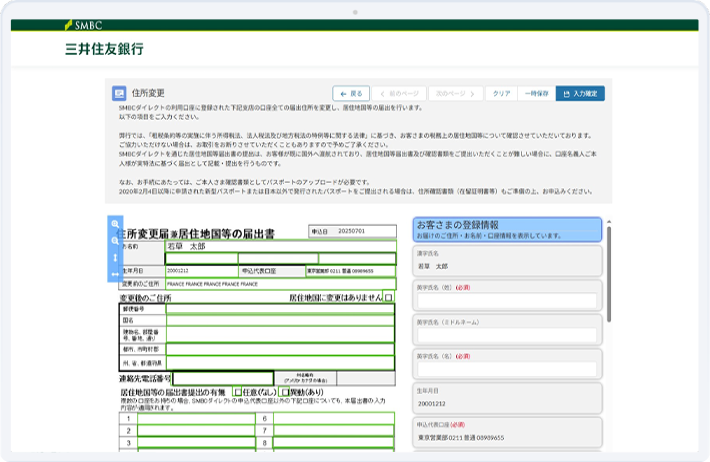
Task: Click the クリア button
Action: click(x=501, y=94)
